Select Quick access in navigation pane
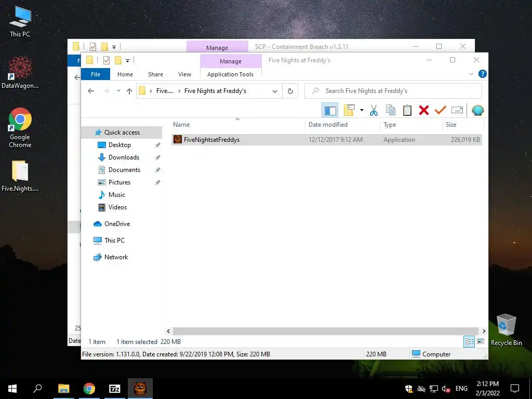532x399 pixels. [122, 132]
